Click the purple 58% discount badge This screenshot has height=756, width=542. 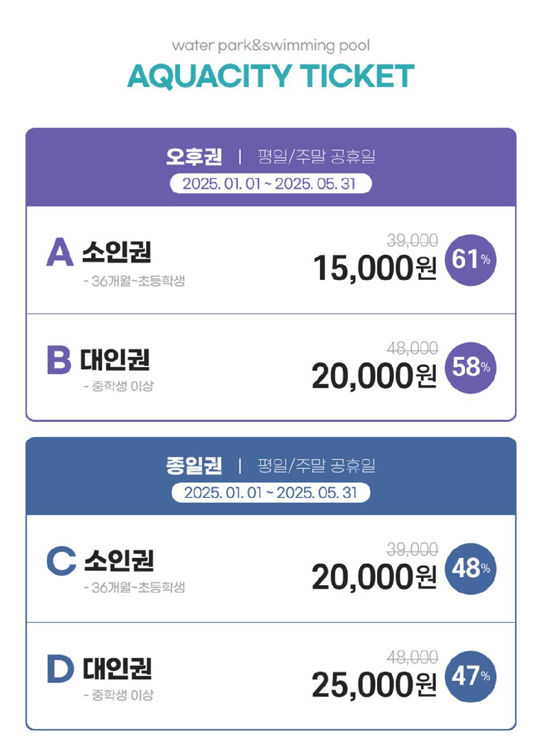point(471,368)
